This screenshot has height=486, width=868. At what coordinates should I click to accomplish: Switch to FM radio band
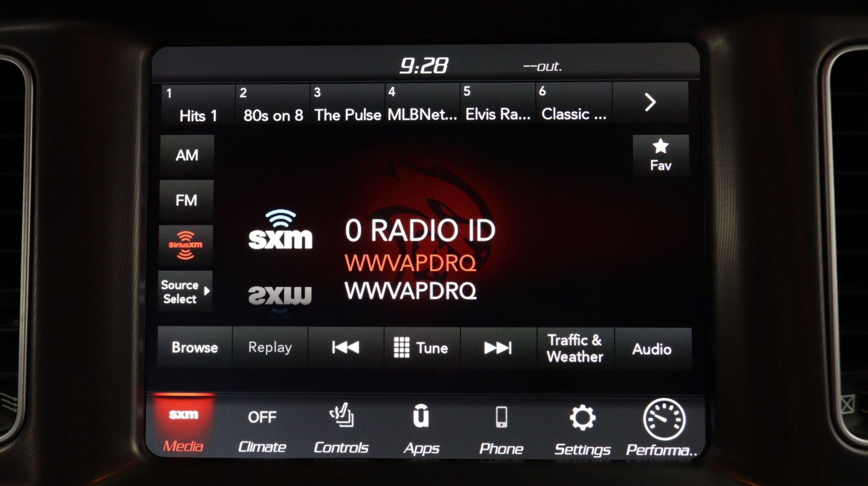click(x=186, y=200)
